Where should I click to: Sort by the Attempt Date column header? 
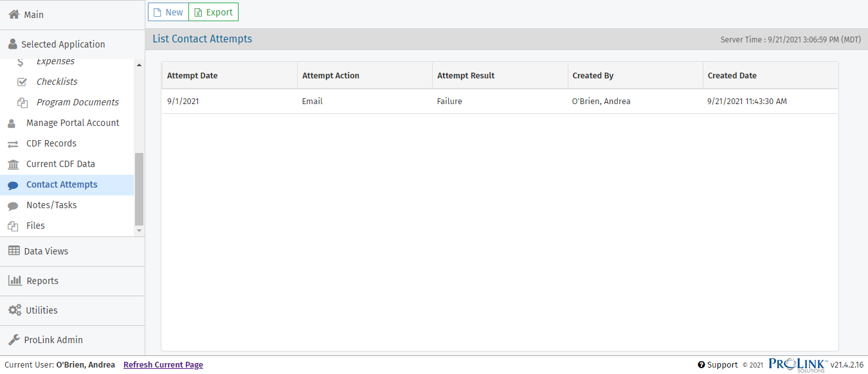pos(192,75)
